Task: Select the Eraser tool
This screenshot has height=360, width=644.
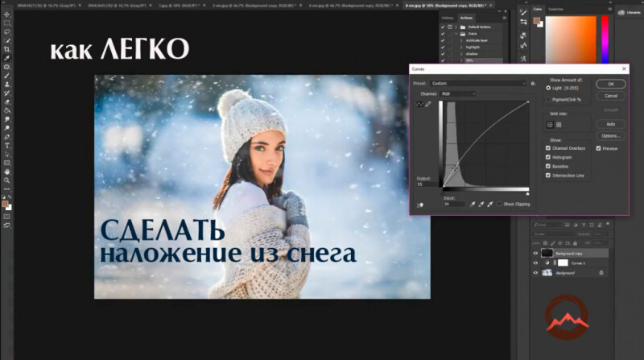Action: pos(6,102)
